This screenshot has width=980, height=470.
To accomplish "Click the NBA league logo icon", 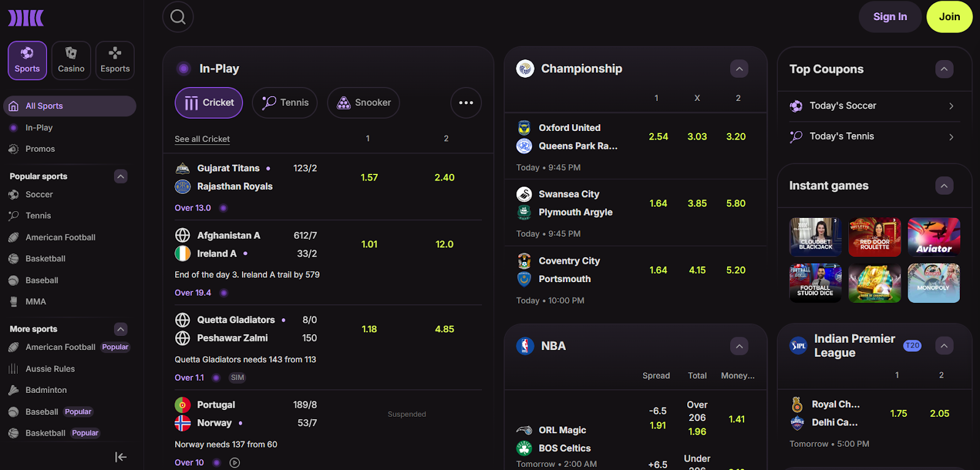I will click(x=525, y=346).
